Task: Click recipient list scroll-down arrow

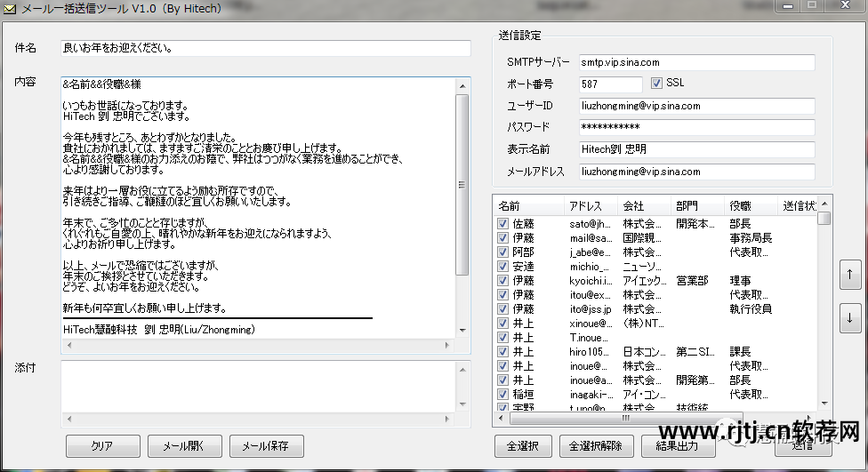Action: click(824, 404)
